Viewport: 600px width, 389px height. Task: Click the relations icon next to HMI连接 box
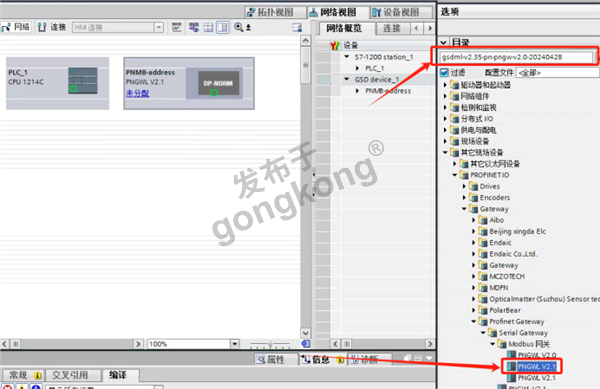tap(176, 27)
